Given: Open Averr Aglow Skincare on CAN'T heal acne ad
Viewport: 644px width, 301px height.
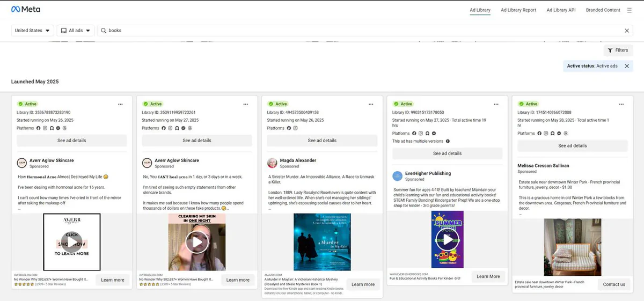Looking at the screenshot, I should pyautogui.click(x=177, y=160).
